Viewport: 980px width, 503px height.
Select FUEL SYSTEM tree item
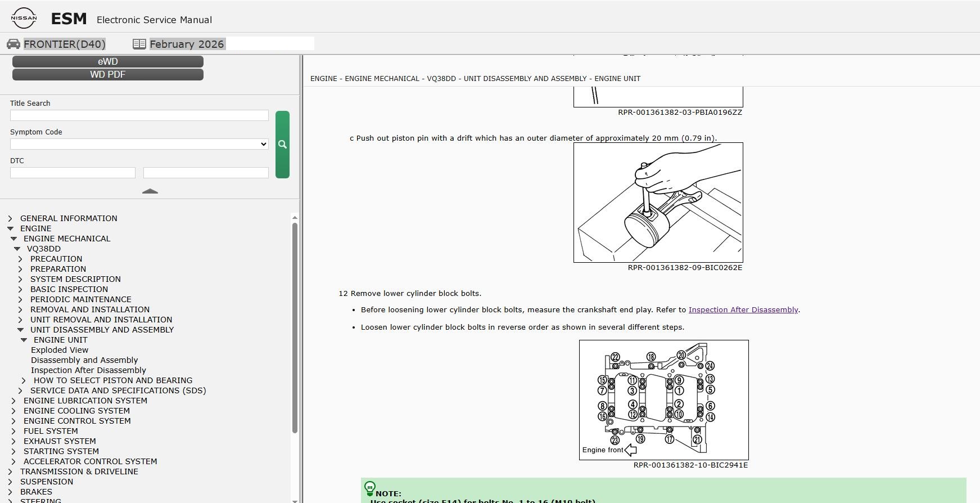51,431
